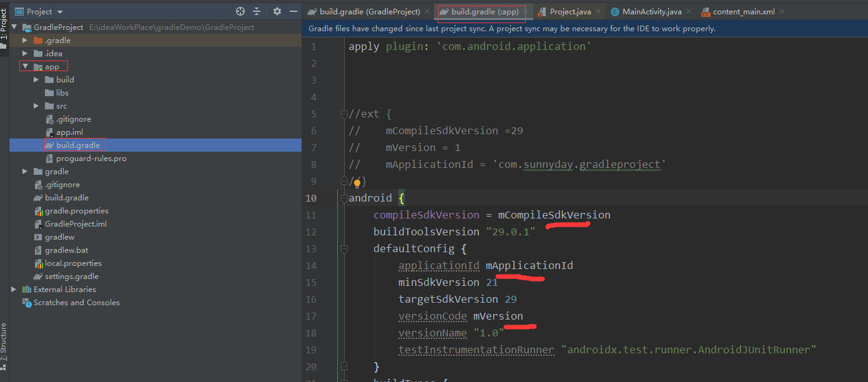The width and height of the screenshot is (868, 382).
Task: Click the GradleProject root folder name
Action: point(58,27)
